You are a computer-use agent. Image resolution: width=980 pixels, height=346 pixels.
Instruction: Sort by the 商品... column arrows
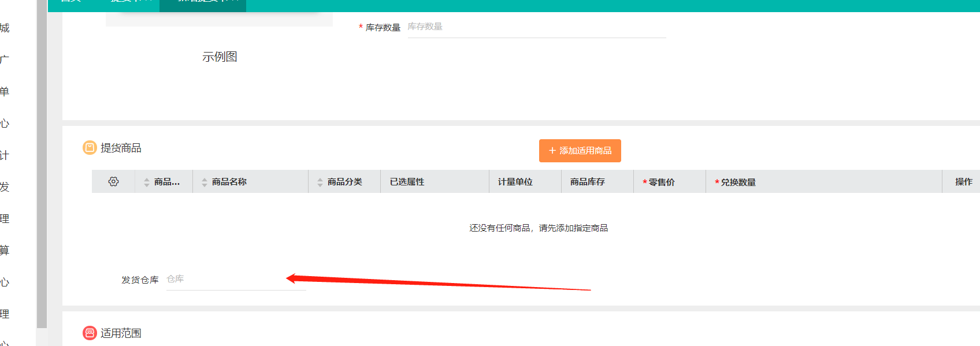(x=147, y=182)
